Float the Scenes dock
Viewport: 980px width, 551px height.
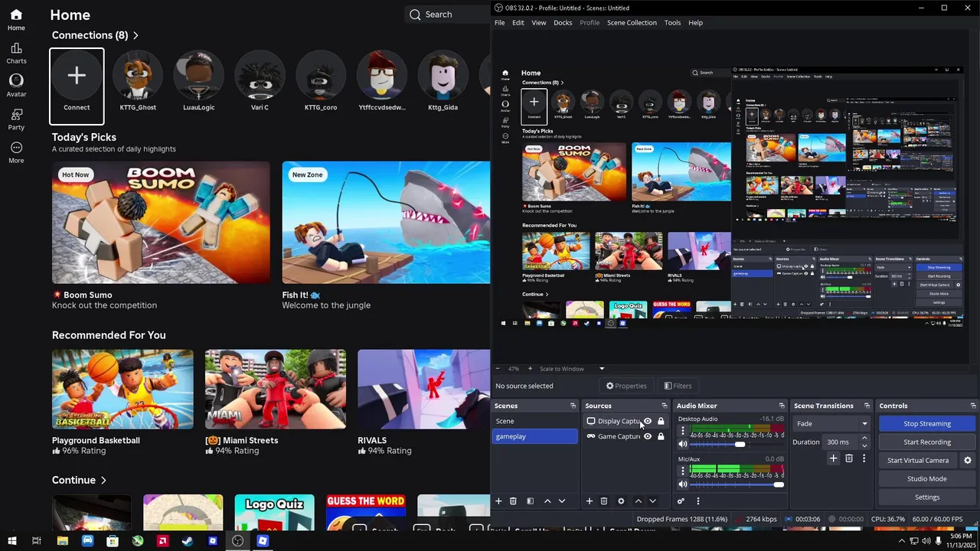click(573, 406)
